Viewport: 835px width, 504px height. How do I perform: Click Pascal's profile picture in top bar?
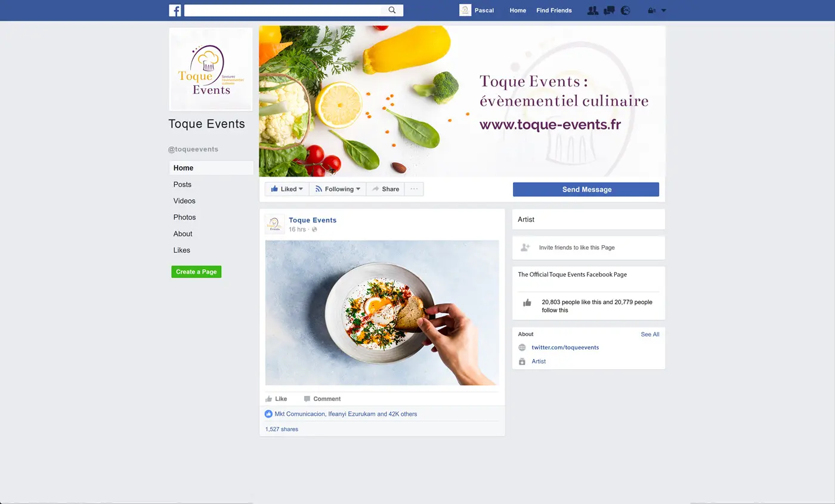465,10
